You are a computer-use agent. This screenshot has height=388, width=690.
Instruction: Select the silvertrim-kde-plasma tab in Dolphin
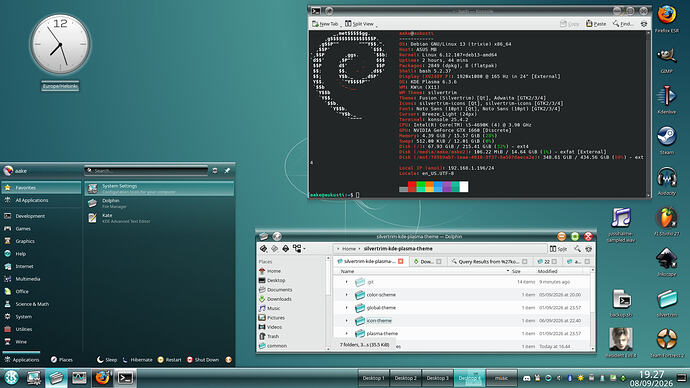370,261
